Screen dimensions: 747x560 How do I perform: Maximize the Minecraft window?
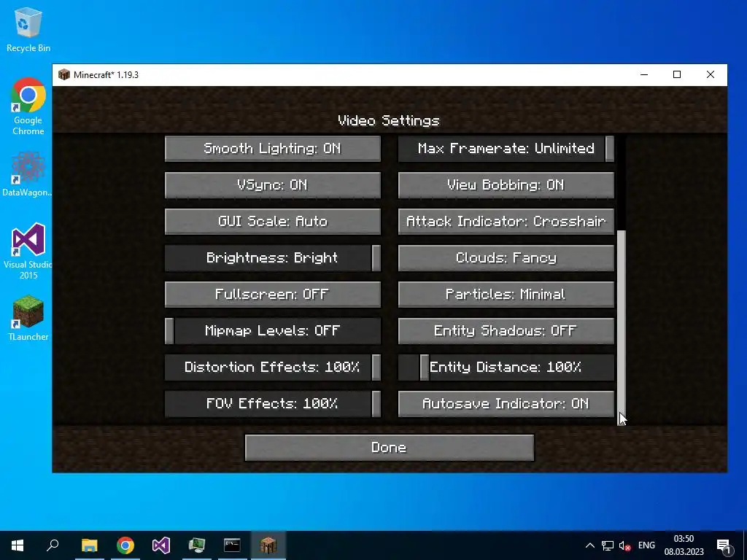tap(677, 75)
